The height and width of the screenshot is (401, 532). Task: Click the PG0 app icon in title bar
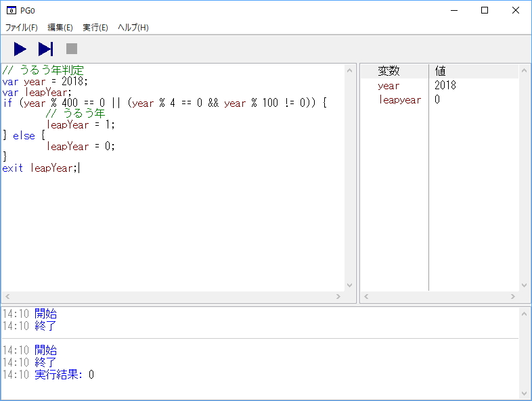pos(12,11)
